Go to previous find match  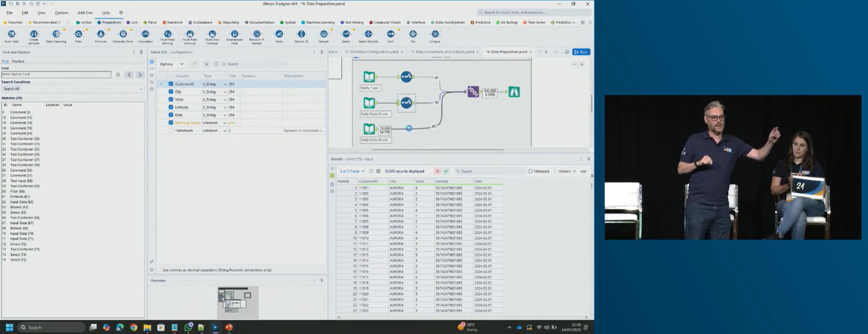click(x=129, y=75)
